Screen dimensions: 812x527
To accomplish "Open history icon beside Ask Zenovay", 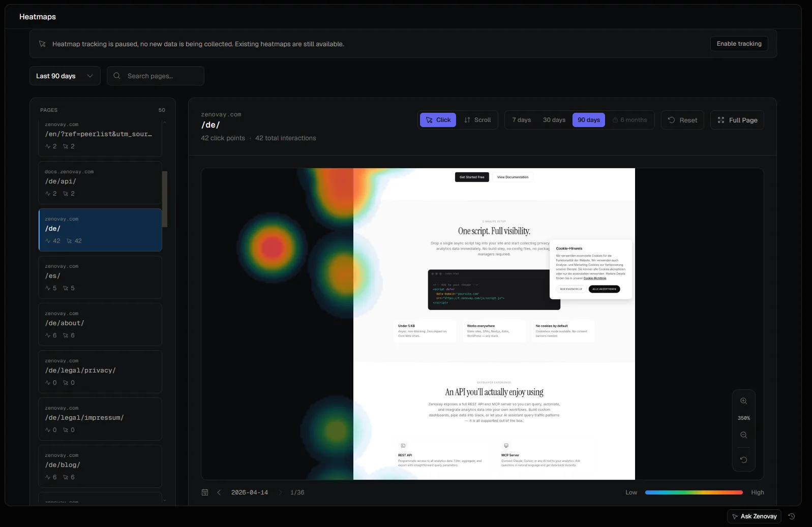I will [x=792, y=516].
